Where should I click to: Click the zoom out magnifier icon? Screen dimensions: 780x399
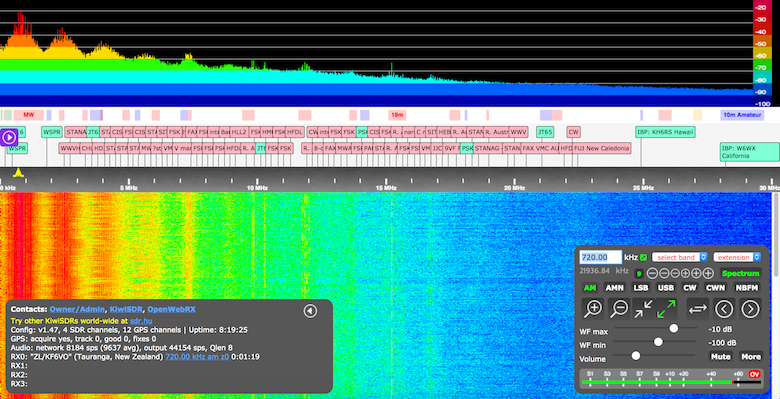point(619,309)
